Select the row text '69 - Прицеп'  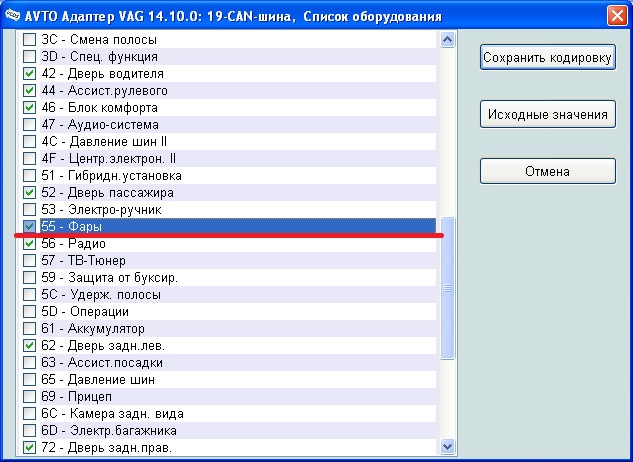click(77, 397)
